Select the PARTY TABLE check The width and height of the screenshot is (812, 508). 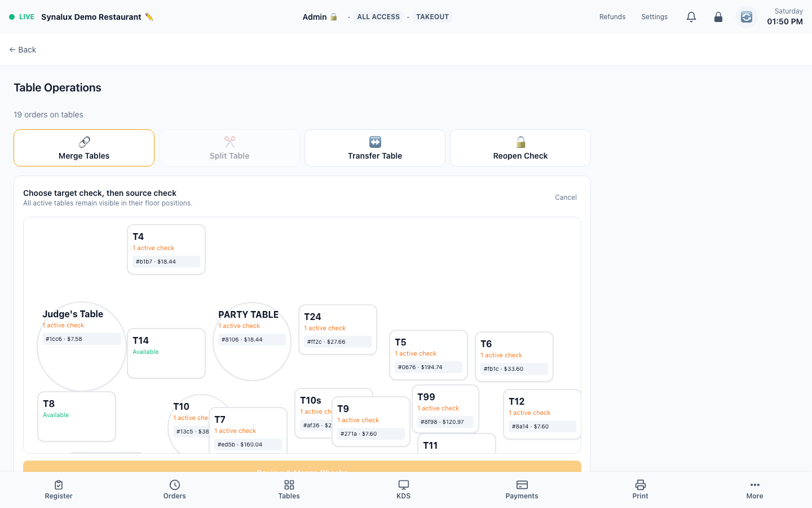pos(252,339)
